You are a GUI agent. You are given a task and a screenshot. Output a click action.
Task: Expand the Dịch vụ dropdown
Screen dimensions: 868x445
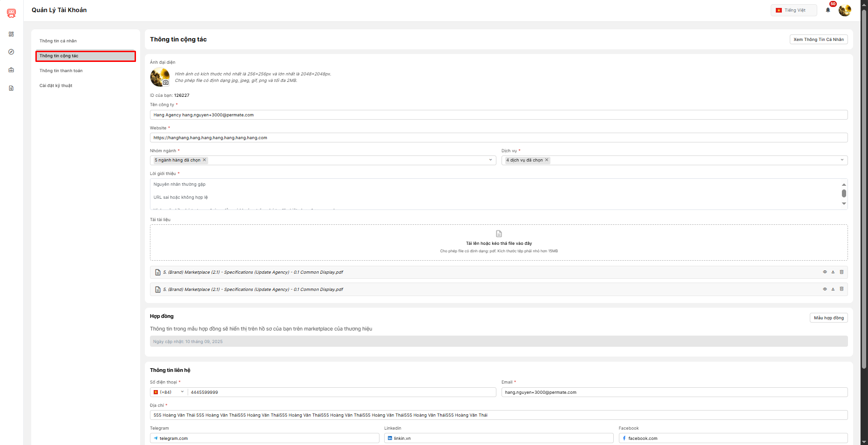[842, 160]
